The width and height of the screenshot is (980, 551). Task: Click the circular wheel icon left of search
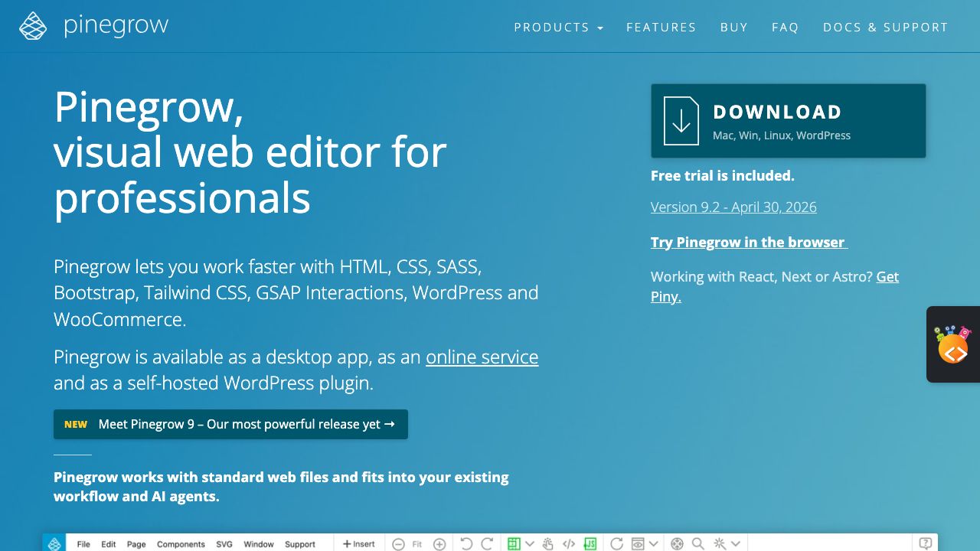(677, 544)
